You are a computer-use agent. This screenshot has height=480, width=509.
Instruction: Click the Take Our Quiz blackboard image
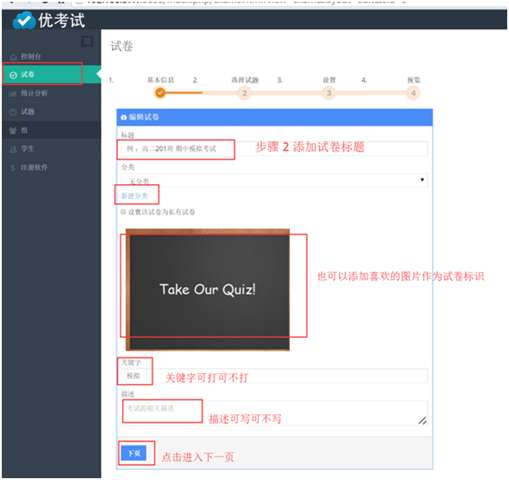[x=208, y=290]
